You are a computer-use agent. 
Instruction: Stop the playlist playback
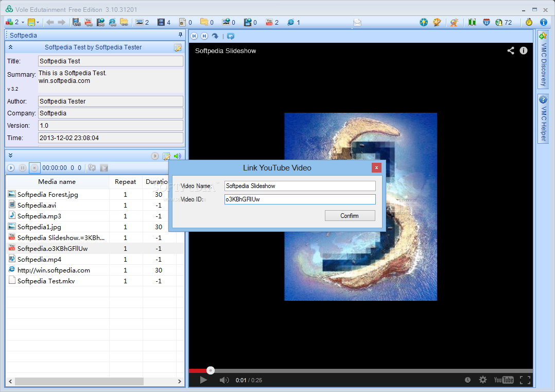click(34, 168)
